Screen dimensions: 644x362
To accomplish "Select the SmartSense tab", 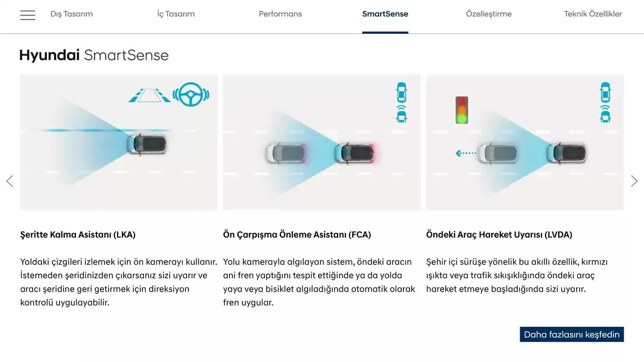I will pos(385,14).
